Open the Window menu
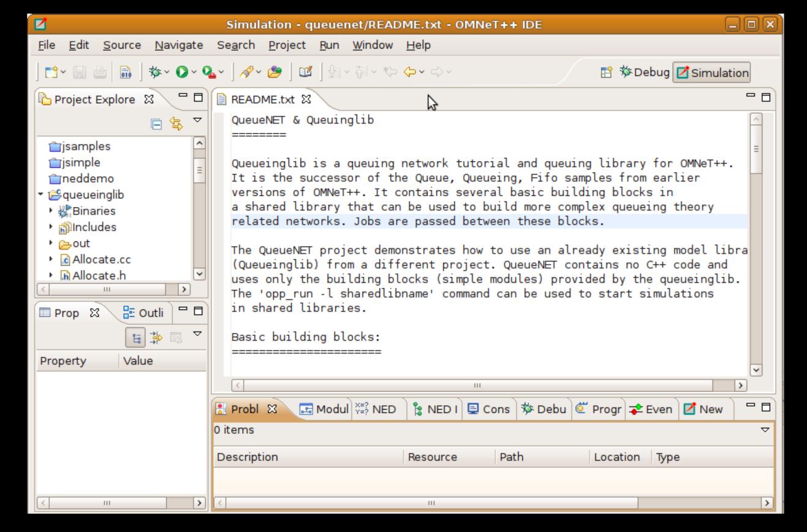Image resolution: width=807 pixels, height=532 pixels. tap(372, 45)
